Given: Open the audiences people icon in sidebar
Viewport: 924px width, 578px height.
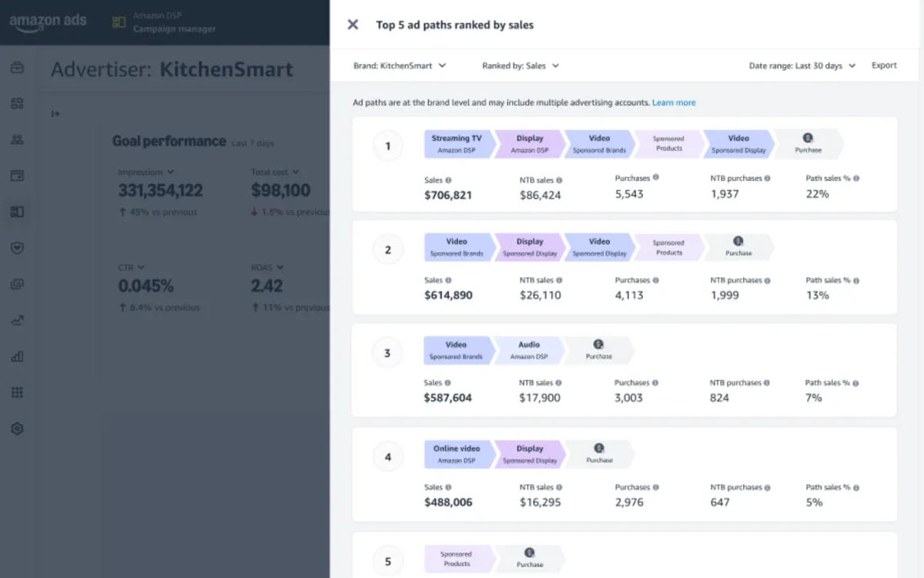Looking at the screenshot, I should [x=17, y=139].
